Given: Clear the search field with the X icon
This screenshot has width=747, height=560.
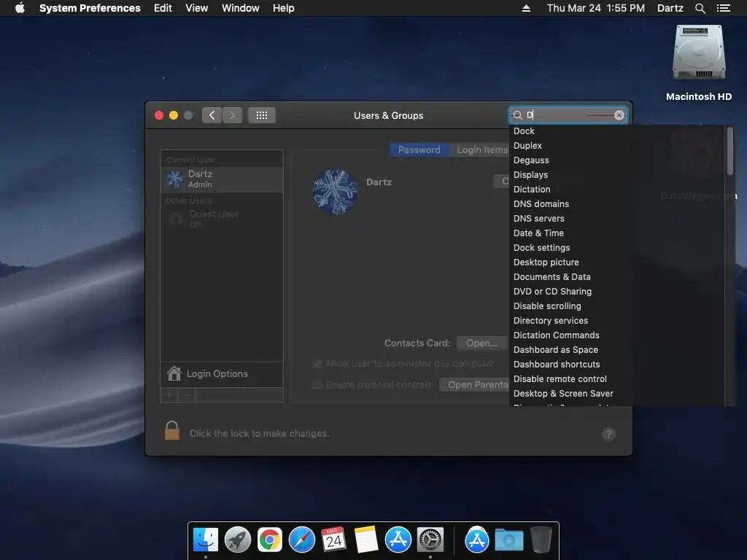Looking at the screenshot, I should point(619,115).
